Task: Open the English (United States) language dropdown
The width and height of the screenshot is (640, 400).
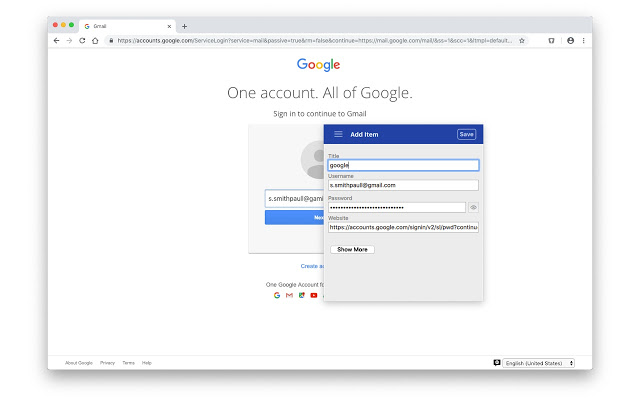Action: [x=538, y=363]
